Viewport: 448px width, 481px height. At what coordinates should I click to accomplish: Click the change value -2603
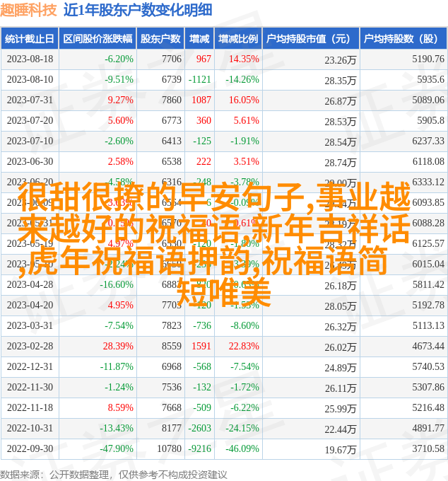pos(200,428)
